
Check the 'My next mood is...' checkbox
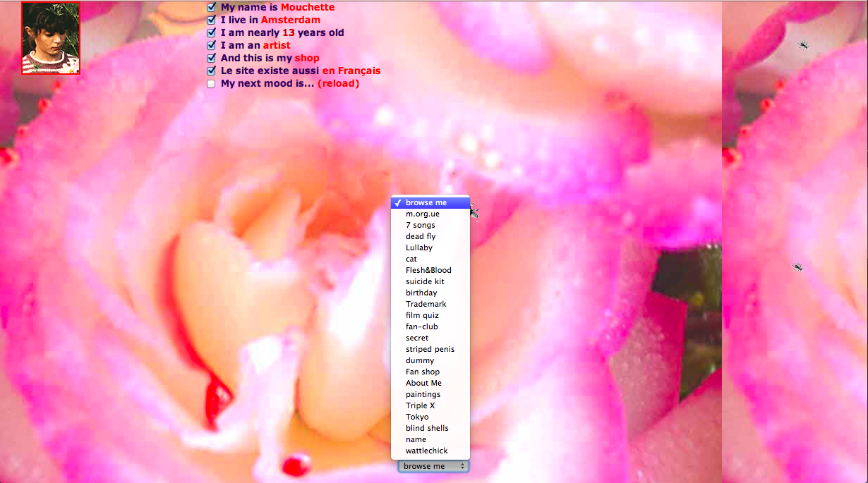tap(211, 84)
